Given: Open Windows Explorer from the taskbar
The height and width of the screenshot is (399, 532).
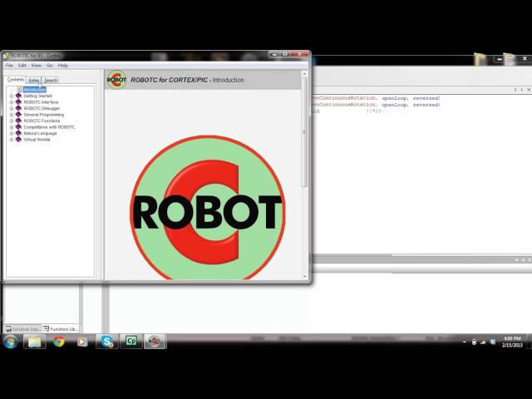Looking at the screenshot, I should pos(35,342).
